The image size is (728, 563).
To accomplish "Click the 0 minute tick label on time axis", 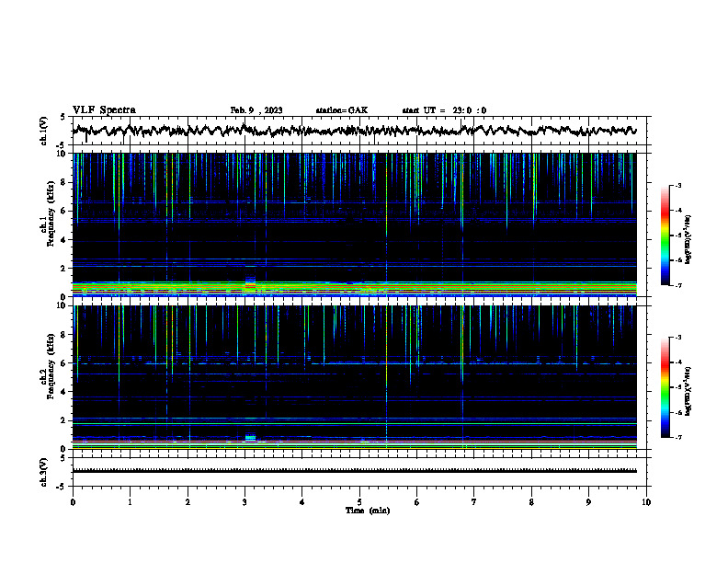I will pos(73,502).
